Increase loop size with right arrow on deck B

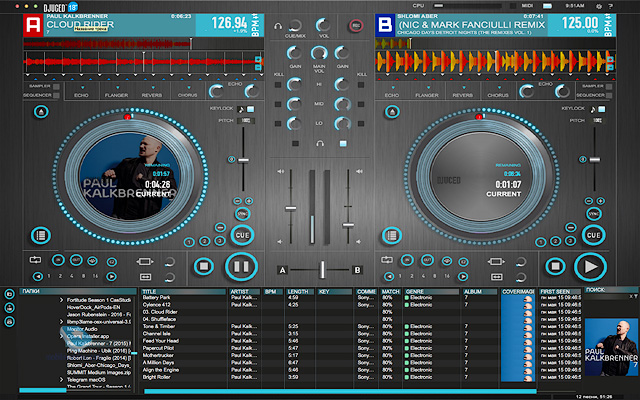point(462,276)
